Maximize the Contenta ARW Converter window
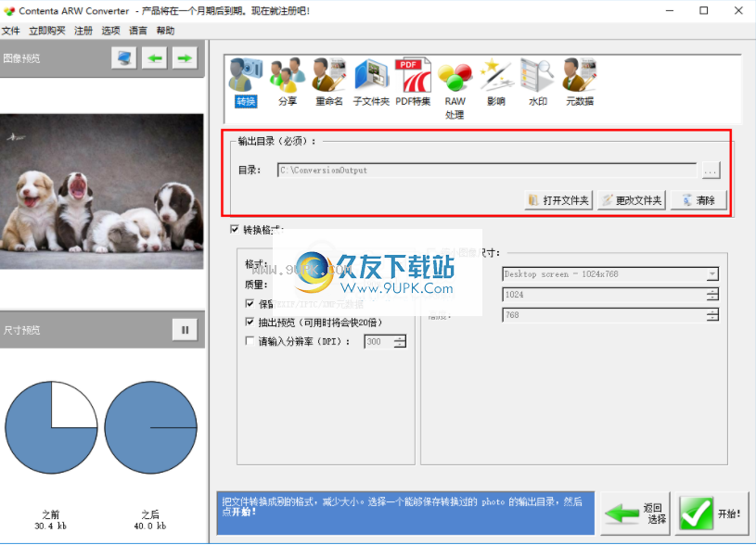Image resolution: width=756 pixels, height=545 pixels. (x=704, y=10)
